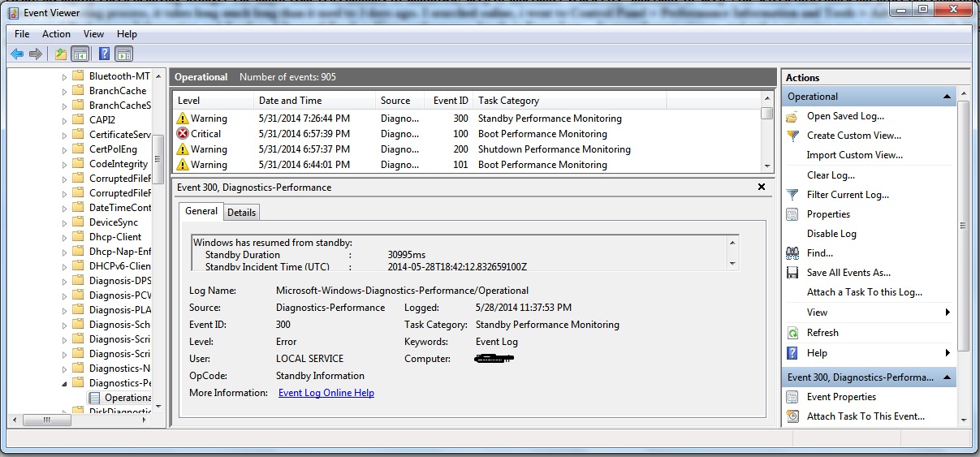
Task: Click the Back arrow toolbar icon
Action: coord(17,54)
